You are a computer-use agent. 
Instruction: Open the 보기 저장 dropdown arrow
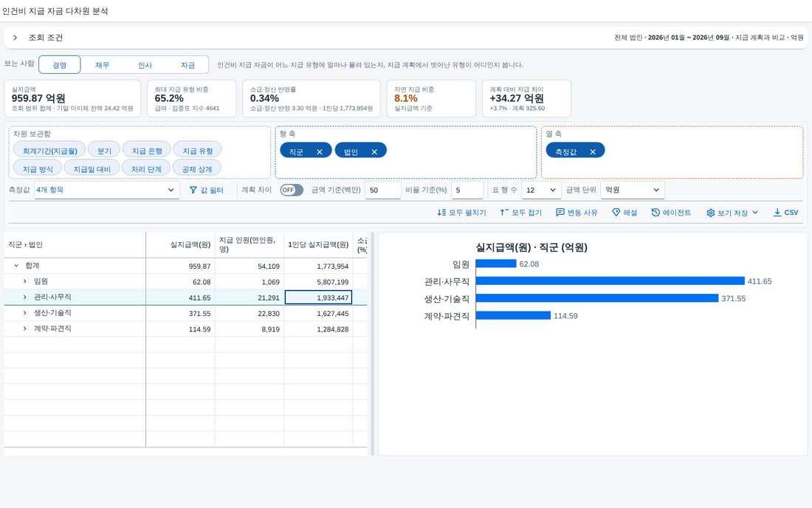[755, 213]
